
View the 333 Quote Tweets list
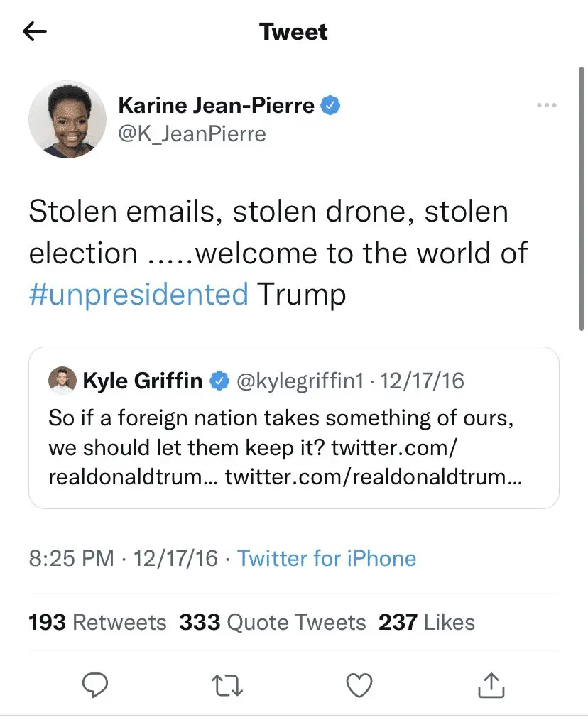[x=272, y=623]
